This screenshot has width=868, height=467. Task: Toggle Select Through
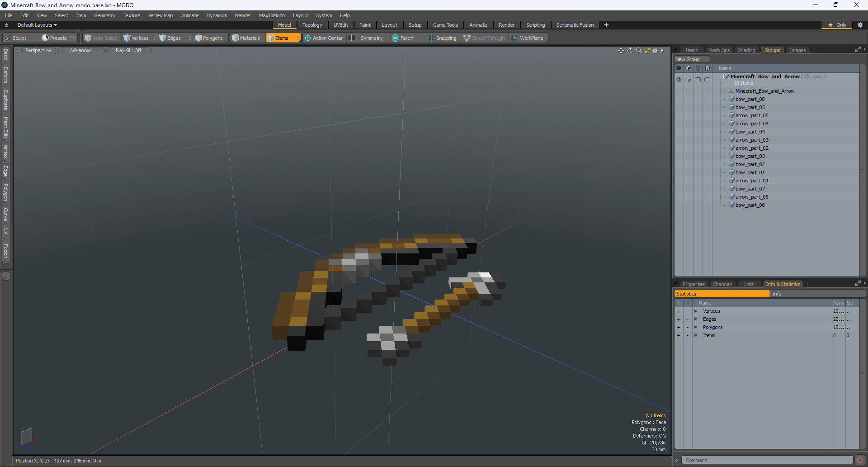[x=484, y=38]
